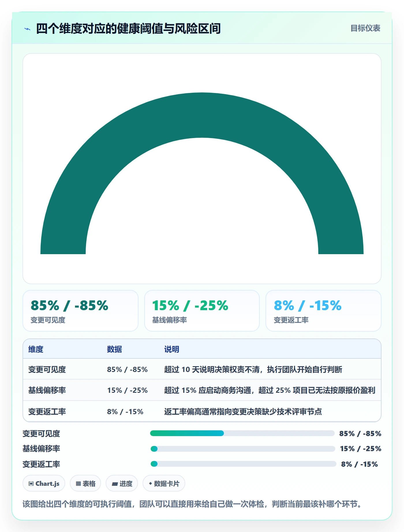Click table value 85% / -85%
Image resolution: width=404 pixels, height=532 pixels.
tap(127, 369)
